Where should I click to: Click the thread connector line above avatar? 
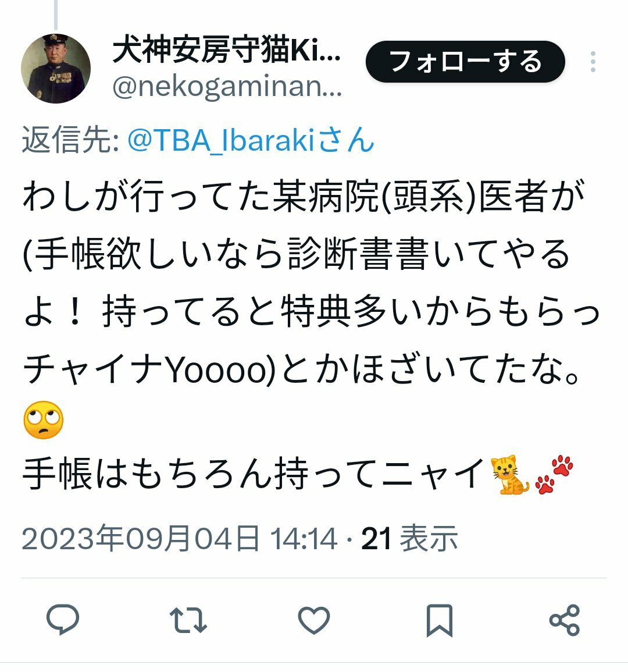click(x=56, y=14)
